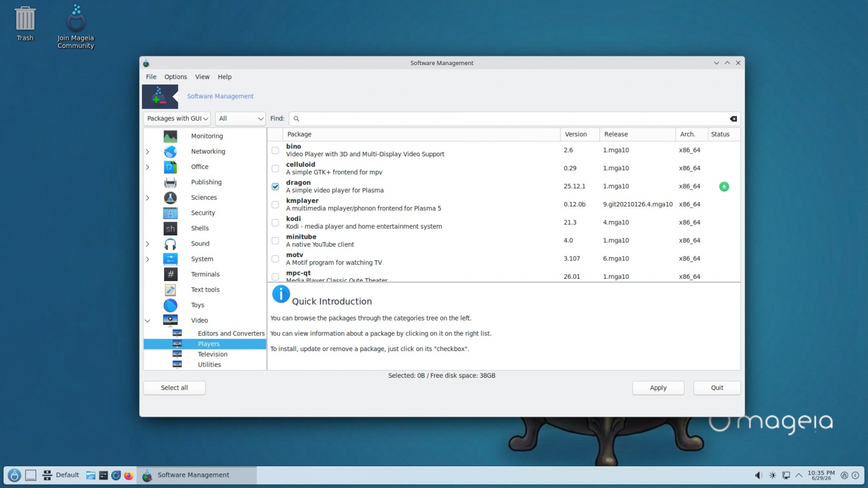Check the bino package checkbox
Viewport: 868px width, 488px height.
[x=275, y=150]
